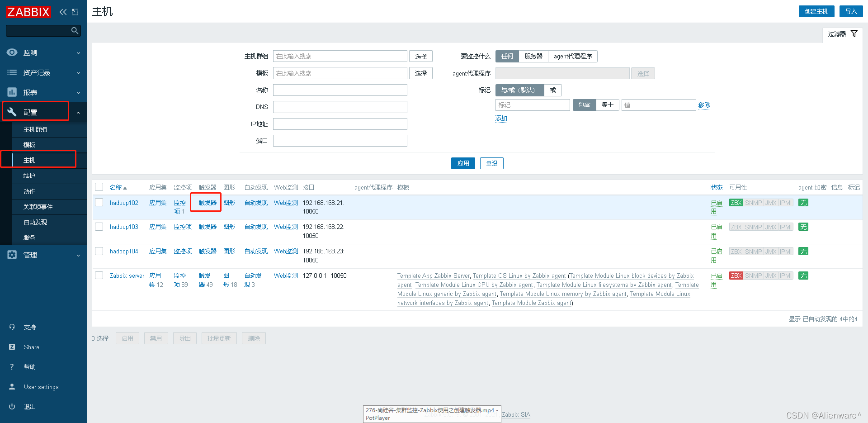Screen dimensions: 868x423
Task: Click the list icon next to 资产记录
Action: [x=12, y=72]
